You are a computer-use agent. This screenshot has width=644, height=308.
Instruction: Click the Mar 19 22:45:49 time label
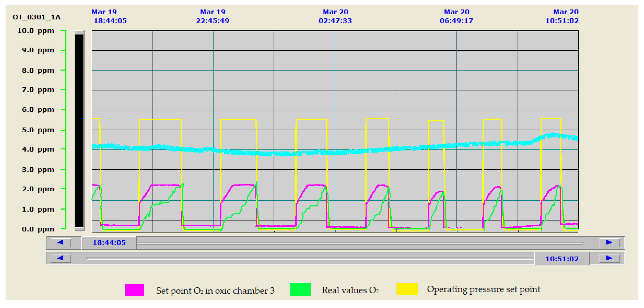coord(213,16)
